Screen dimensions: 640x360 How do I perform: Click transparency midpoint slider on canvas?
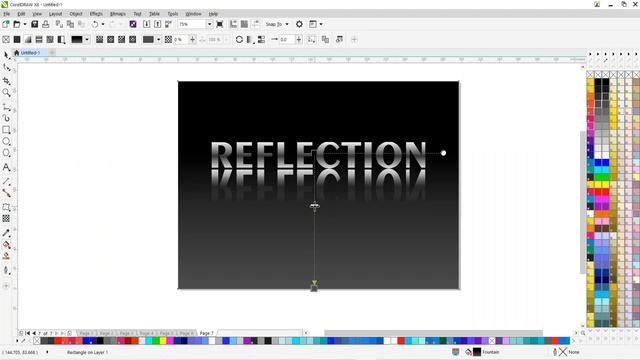click(314, 206)
